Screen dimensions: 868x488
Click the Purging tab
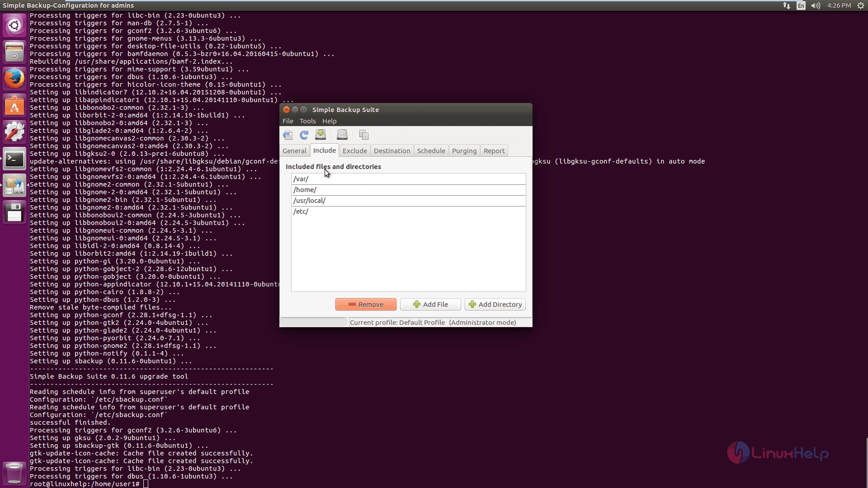(x=464, y=150)
